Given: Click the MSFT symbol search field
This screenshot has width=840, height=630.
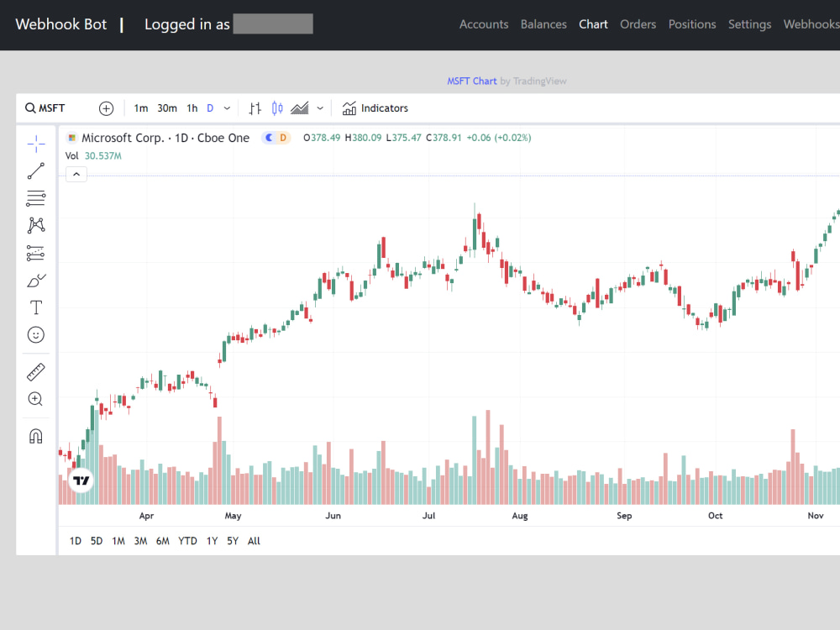Looking at the screenshot, I should click(45, 108).
